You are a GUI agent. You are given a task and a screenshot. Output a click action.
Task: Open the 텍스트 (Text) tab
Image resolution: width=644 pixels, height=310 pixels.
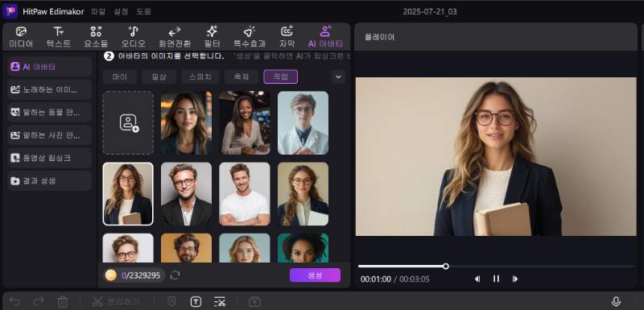(x=58, y=36)
